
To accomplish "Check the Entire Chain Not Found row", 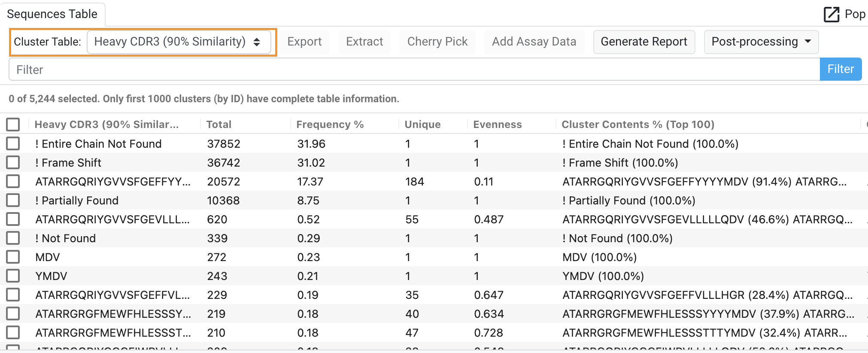I will coord(13,143).
